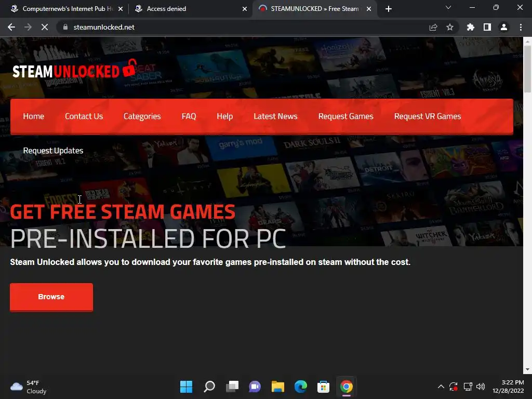Open Windows taskbar search
This screenshot has width=532, height=399.
click(209, 387)
